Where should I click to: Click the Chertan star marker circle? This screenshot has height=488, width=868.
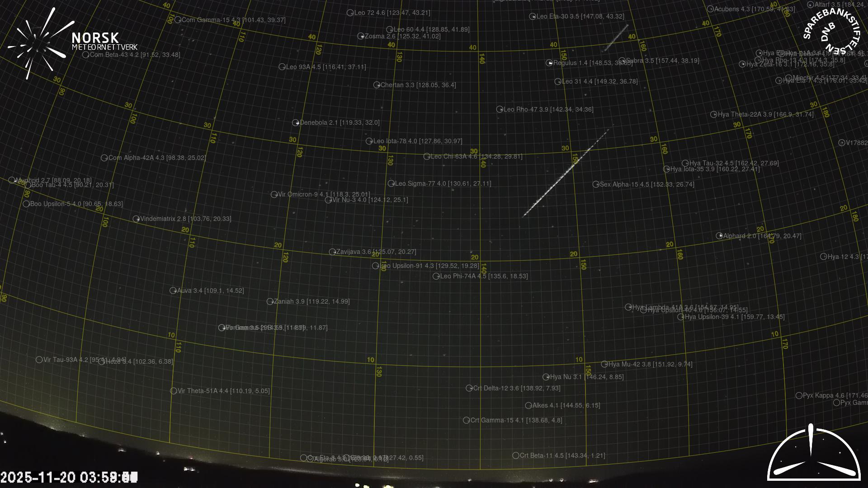(x=377, y=85)
